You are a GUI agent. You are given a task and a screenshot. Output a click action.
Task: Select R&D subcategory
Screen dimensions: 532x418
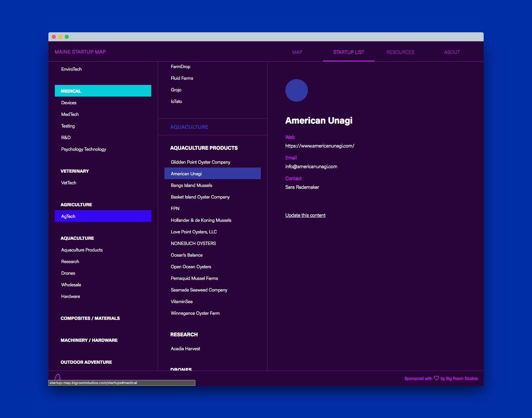pos(66,138)
